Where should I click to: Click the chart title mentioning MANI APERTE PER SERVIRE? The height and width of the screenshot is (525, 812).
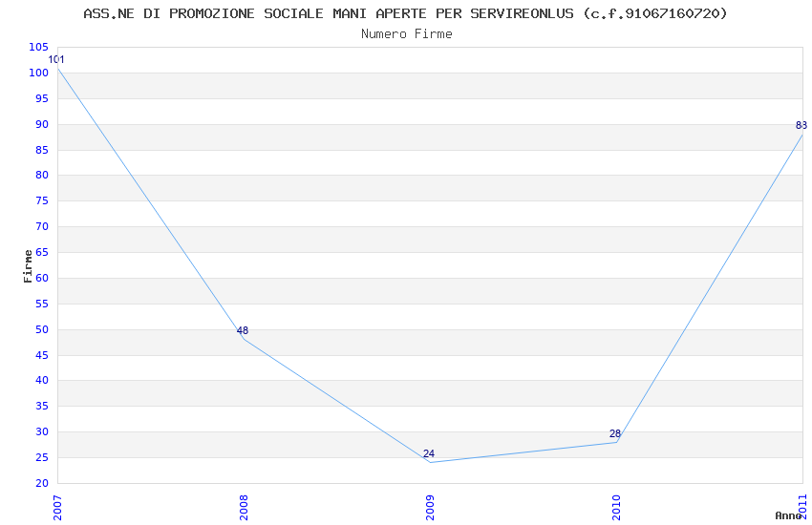tap(405, 13)
